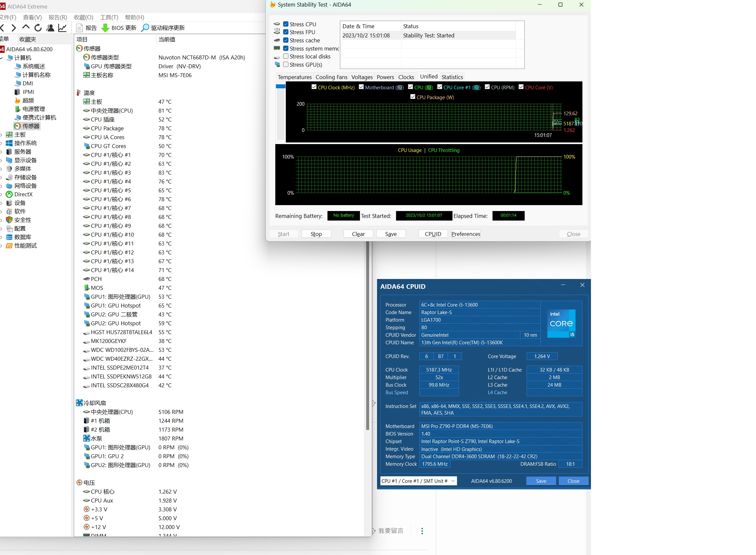The image size is (756, 555).
Task: Open the 工具(T) menu
Action: pos(109,17)
